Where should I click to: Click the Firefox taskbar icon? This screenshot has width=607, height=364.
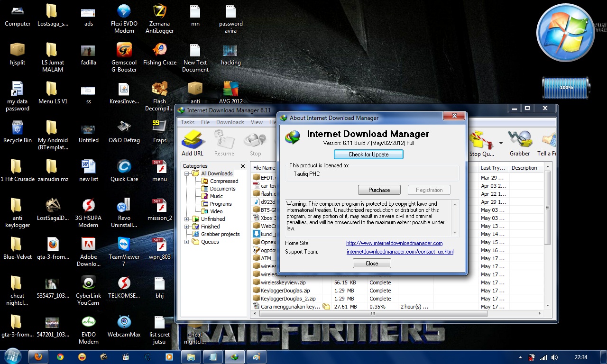[38, 357]
